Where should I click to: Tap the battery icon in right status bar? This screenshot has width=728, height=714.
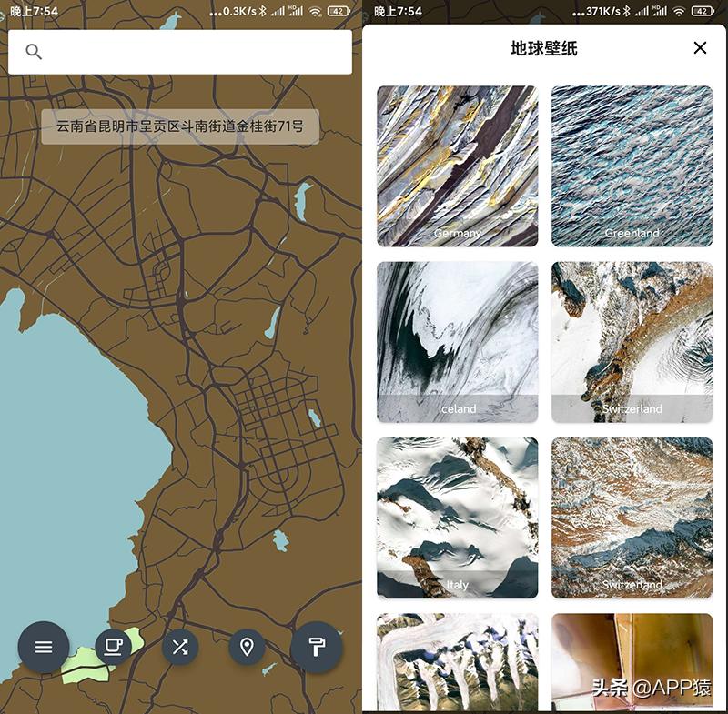click(703, 12)
